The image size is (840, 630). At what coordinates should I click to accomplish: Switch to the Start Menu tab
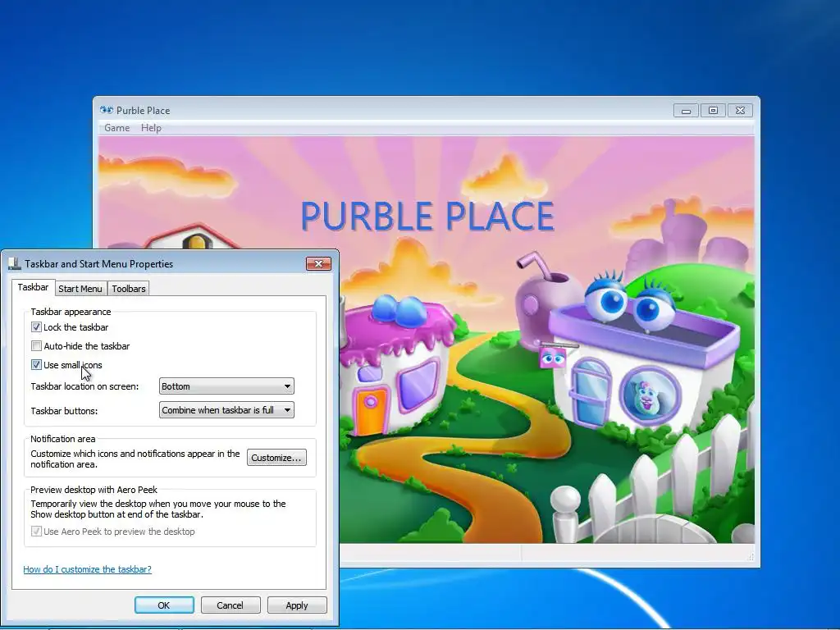[80, 289]
